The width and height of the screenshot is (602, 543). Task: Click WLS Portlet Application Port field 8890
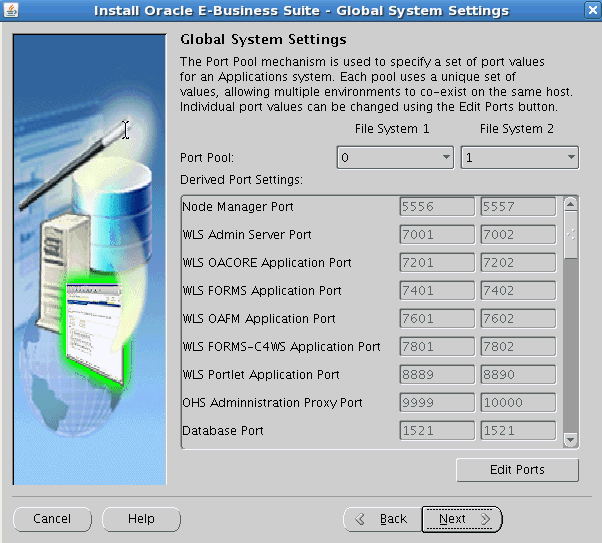point(518,375)
